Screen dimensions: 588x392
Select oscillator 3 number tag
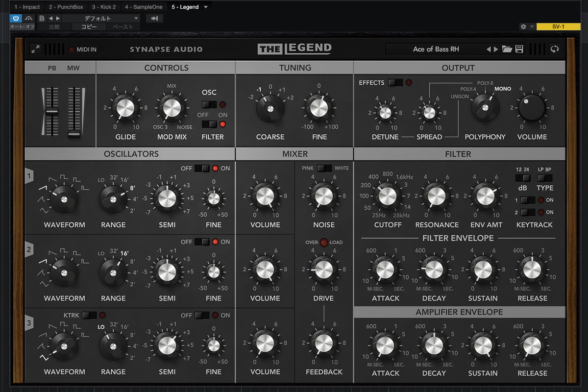click(29, 323)
